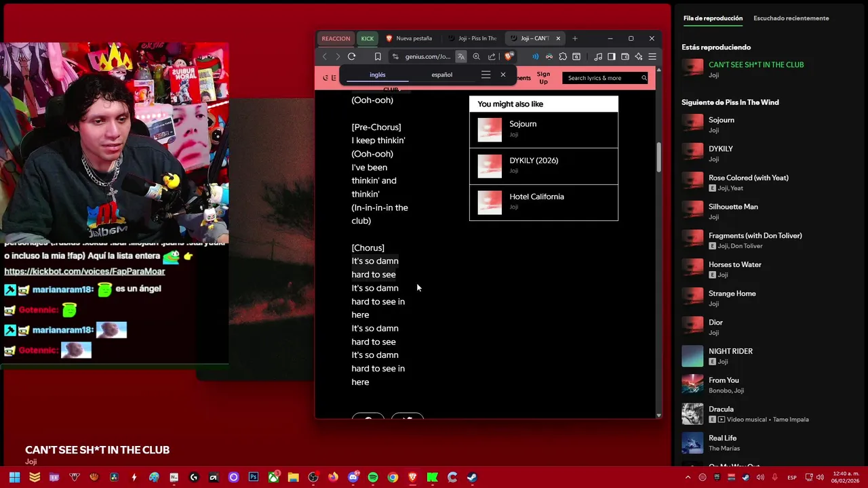The image size is (868, 488).
Task: Open Brave Shields lion icon
Action: click(x=509, y=56)
